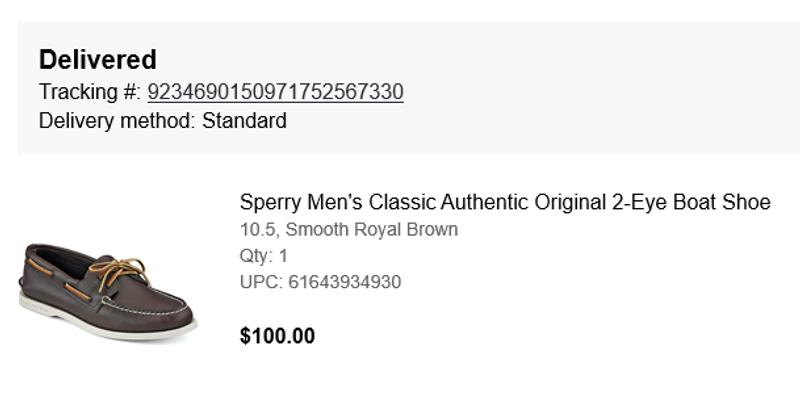
Task: Select the $100.00 price text
Action: (x=277, y=336)
